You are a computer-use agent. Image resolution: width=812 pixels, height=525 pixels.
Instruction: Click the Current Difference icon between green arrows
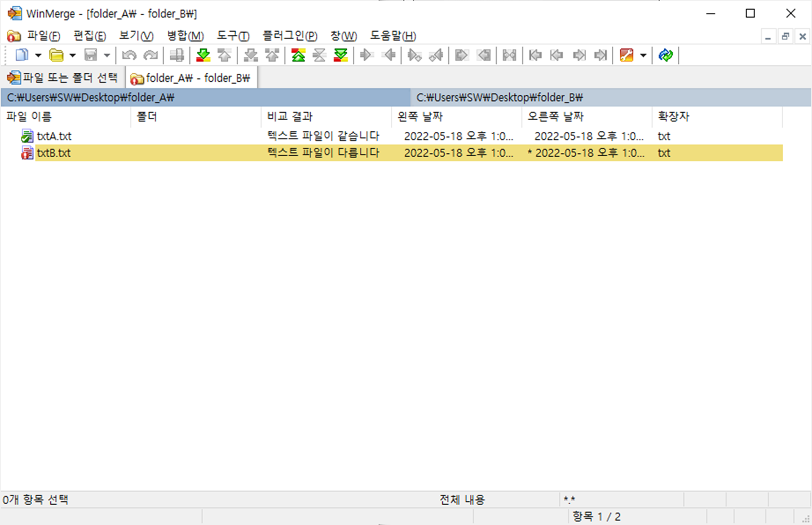[x=319, y=55]
